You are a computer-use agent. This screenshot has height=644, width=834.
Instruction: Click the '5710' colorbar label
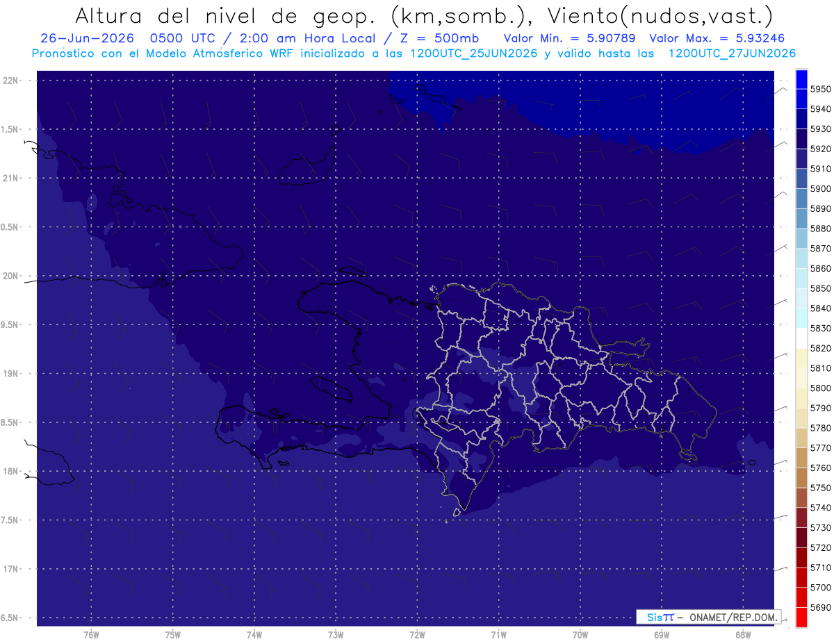[x=821, y=568]
